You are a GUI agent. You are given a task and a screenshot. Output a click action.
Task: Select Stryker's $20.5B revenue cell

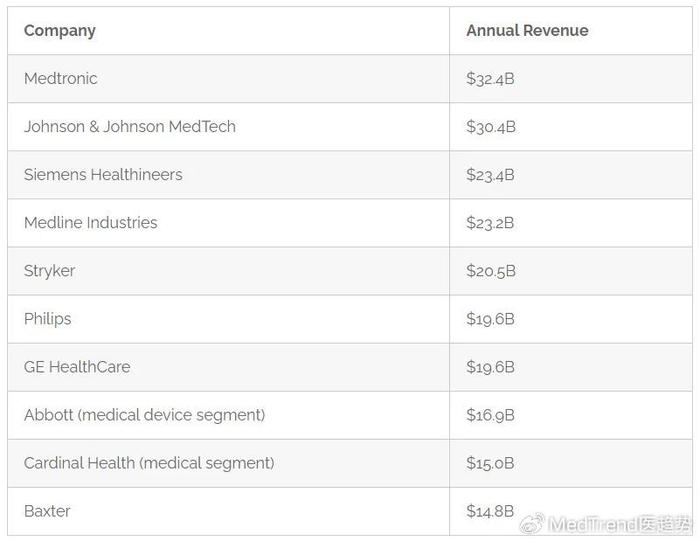[490, 270]
